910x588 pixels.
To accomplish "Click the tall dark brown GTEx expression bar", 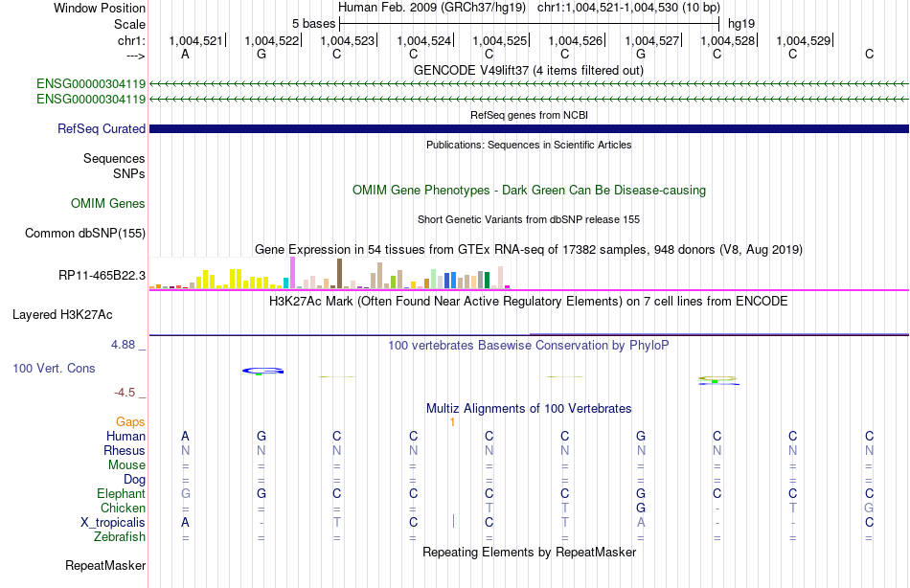I will coord(339,273).
